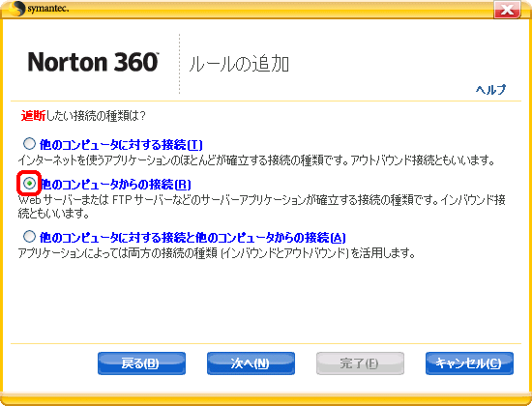Close the Norton 360 dialog window
This screenshot has height=406, width=532.
click(x=507, y=10)
